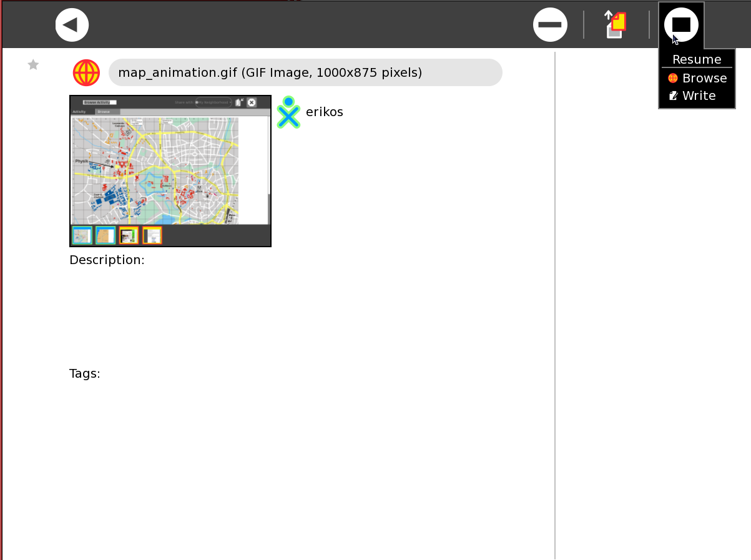Click the erikos XO buddy icon
Image resolution: width=751 pixels, height=560 pixels.
pos(288,112)
